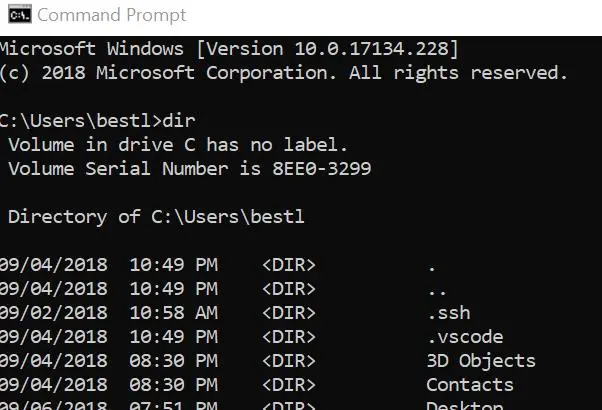Click the 3D Objects directory name
Screen dimensions: 602x410
pos(481,361)
